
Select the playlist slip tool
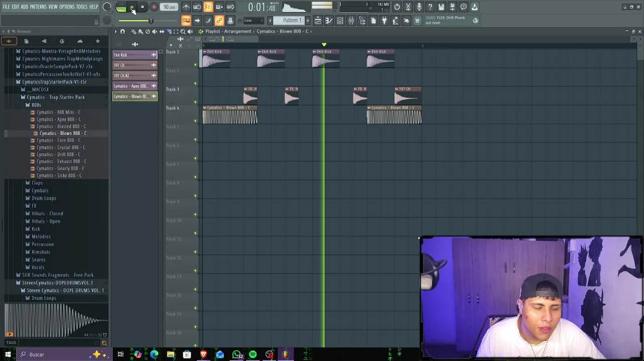162,32
